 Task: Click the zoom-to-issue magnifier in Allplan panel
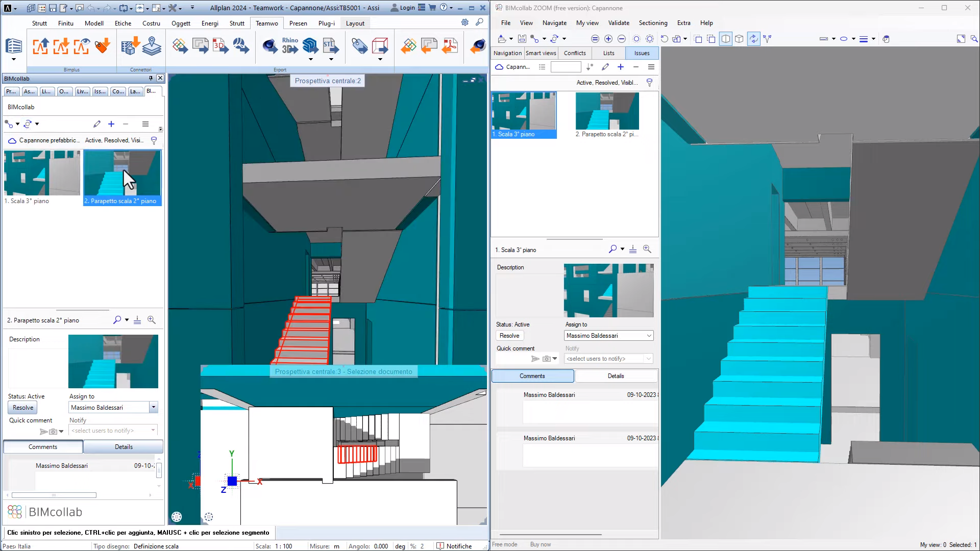point(152,320)
